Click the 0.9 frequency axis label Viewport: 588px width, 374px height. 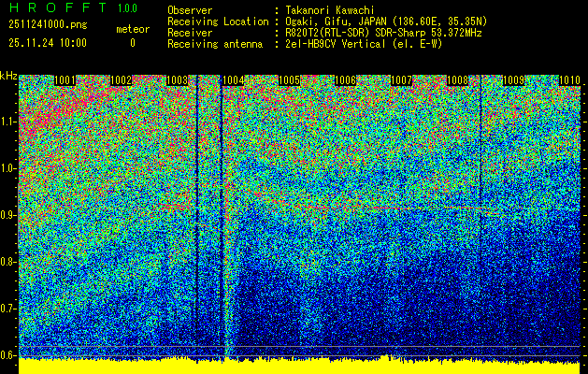click(7, 215)
